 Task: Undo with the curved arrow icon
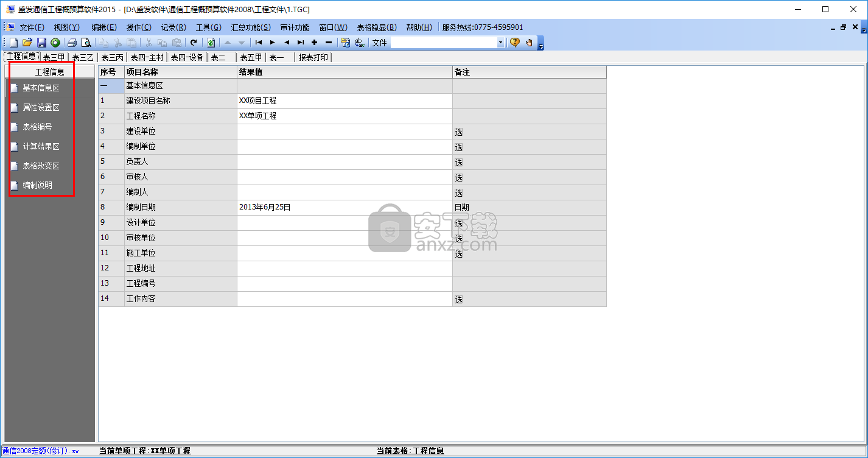194,43
